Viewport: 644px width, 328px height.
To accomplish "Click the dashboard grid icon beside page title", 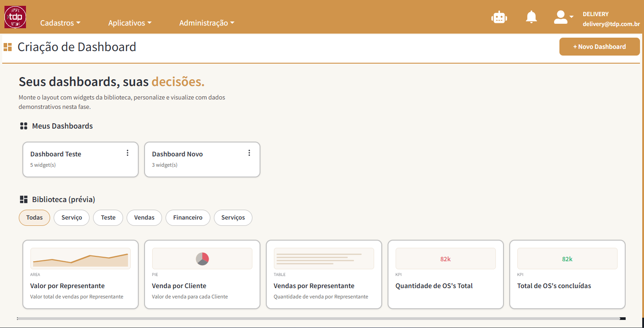I will (x=8, y=47).
